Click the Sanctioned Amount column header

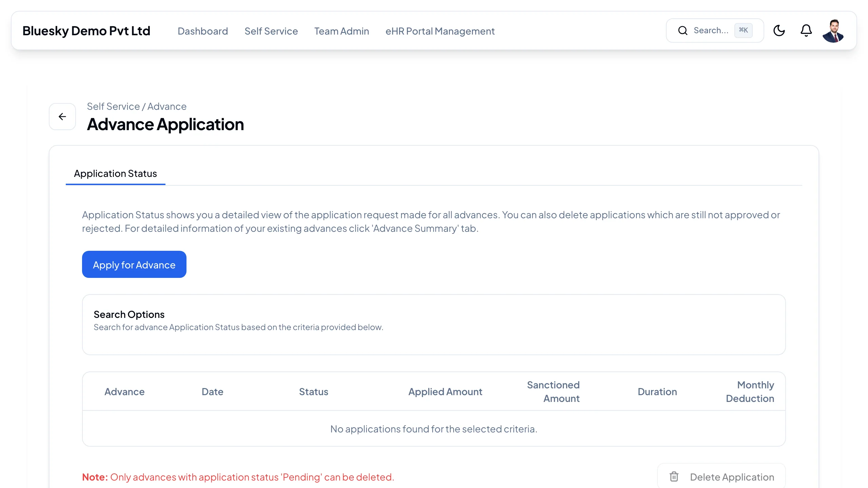pos(553,392)
